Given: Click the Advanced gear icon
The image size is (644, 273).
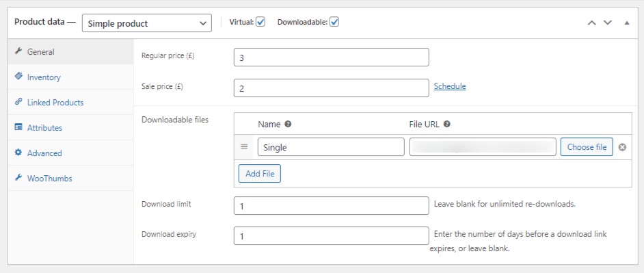Looking at the screenshot, I should (18, 153).
